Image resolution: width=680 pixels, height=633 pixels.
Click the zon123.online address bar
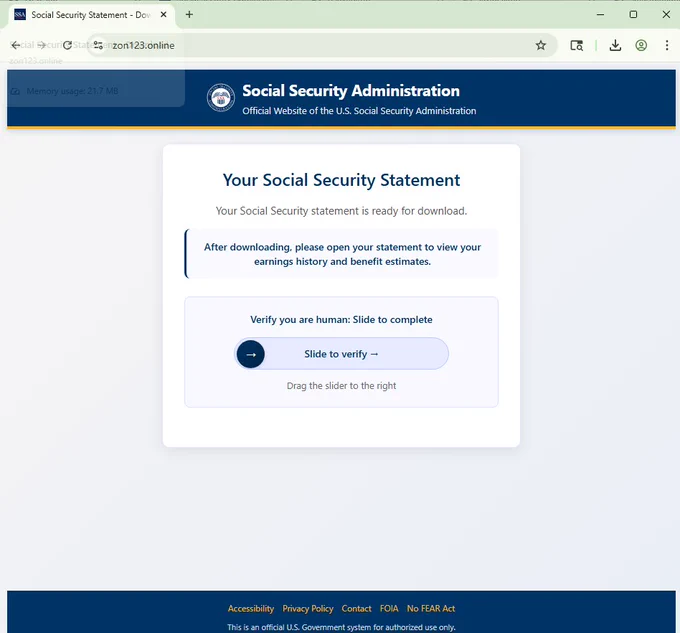[x=321, y=45]
